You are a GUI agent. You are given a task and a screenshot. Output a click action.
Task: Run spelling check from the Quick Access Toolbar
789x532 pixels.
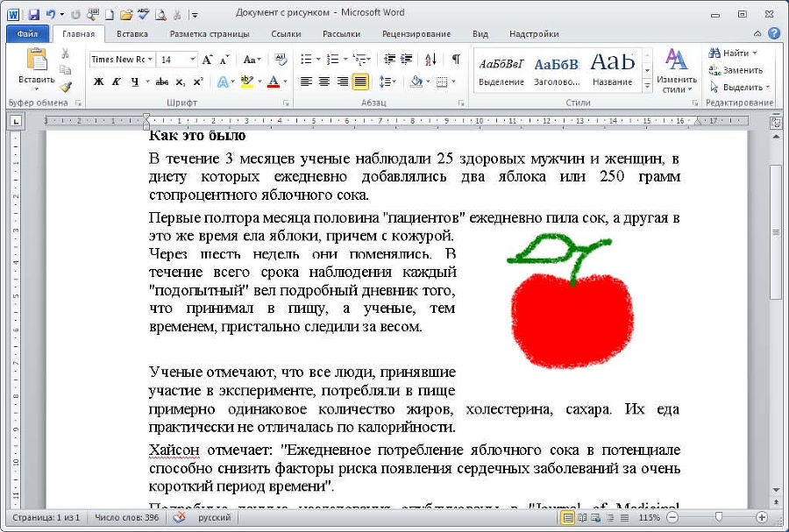(x=142, y=13)
